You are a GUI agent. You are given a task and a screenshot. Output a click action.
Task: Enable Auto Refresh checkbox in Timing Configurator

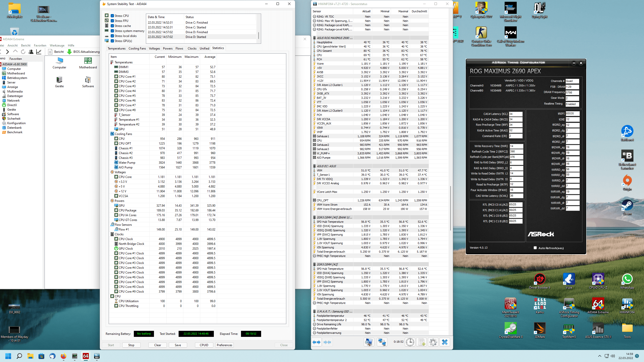coord(535,248)
